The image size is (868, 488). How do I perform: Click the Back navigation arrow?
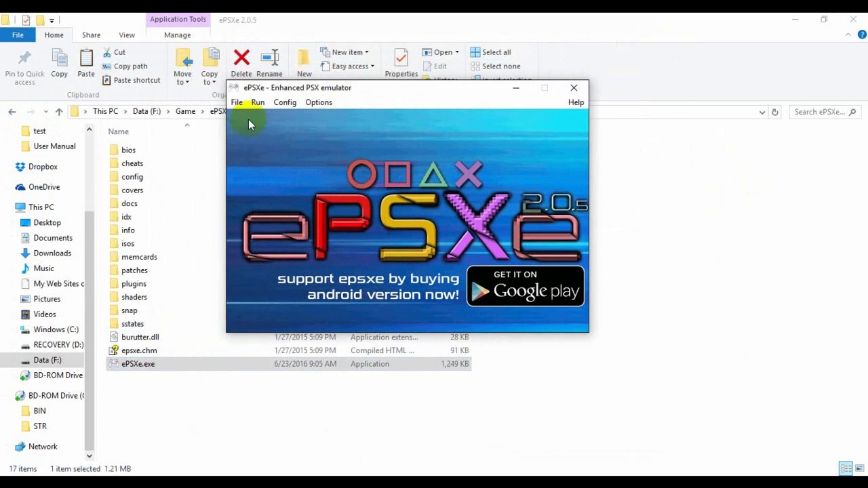12,112
